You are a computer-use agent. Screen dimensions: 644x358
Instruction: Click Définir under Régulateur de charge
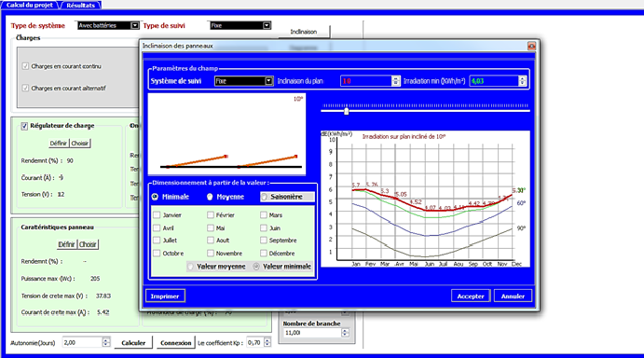(59, 143)
